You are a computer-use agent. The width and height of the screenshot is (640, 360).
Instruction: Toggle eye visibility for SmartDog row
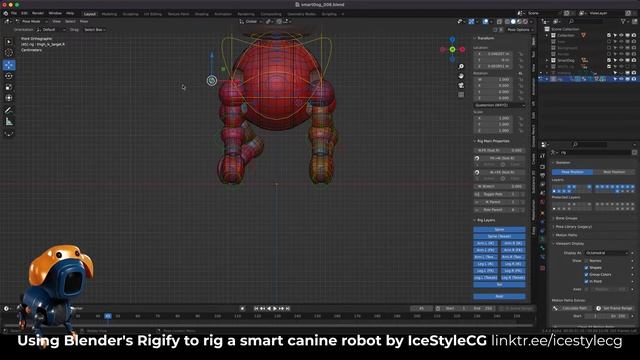tap(621, 60)
